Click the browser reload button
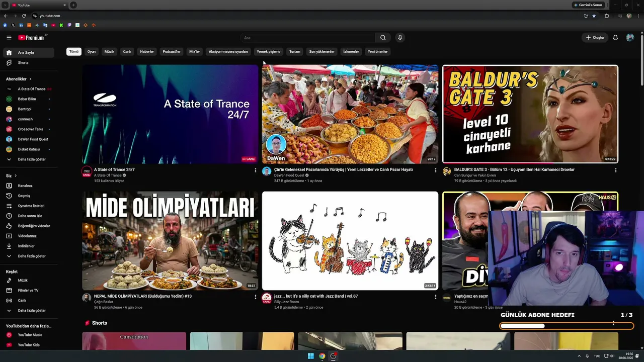 (x=24, y=16)
